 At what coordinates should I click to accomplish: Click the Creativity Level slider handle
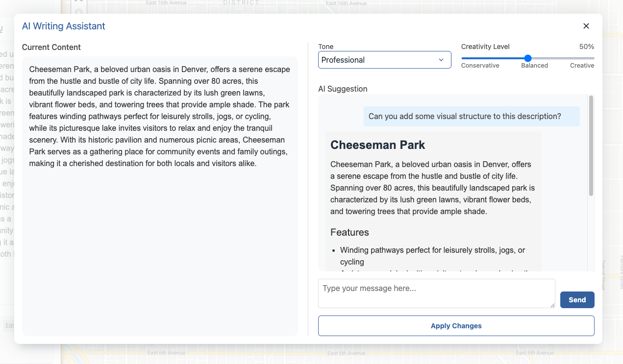coord(528,58)
